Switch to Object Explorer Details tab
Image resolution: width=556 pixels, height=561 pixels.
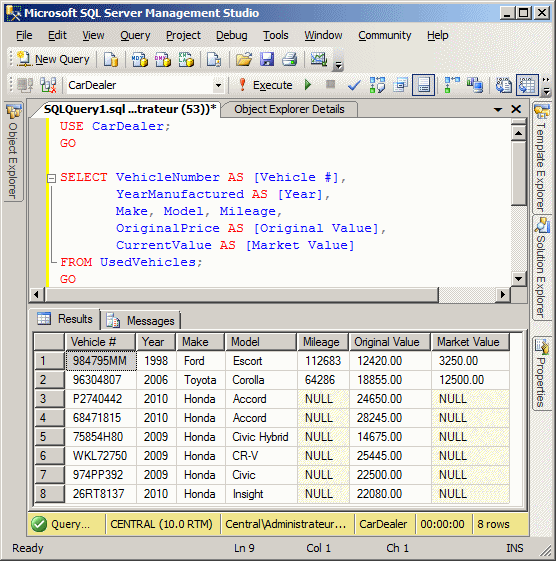point(289,109)
